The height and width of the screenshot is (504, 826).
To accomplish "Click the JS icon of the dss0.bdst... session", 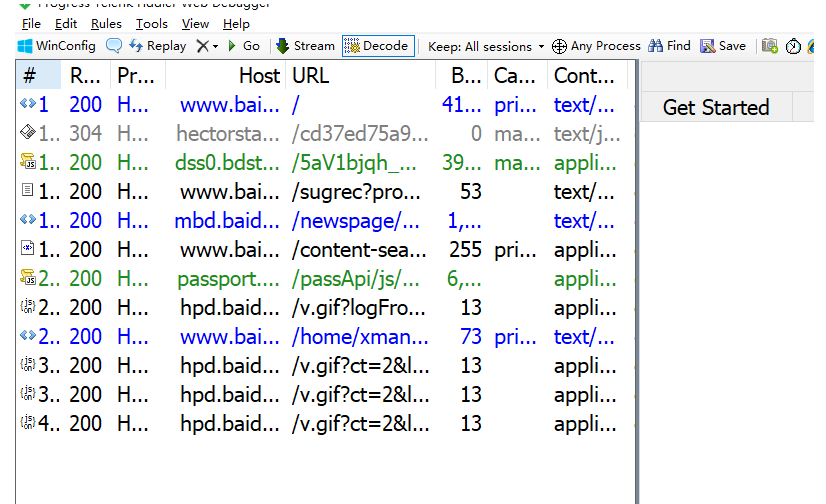I will 27,161.
